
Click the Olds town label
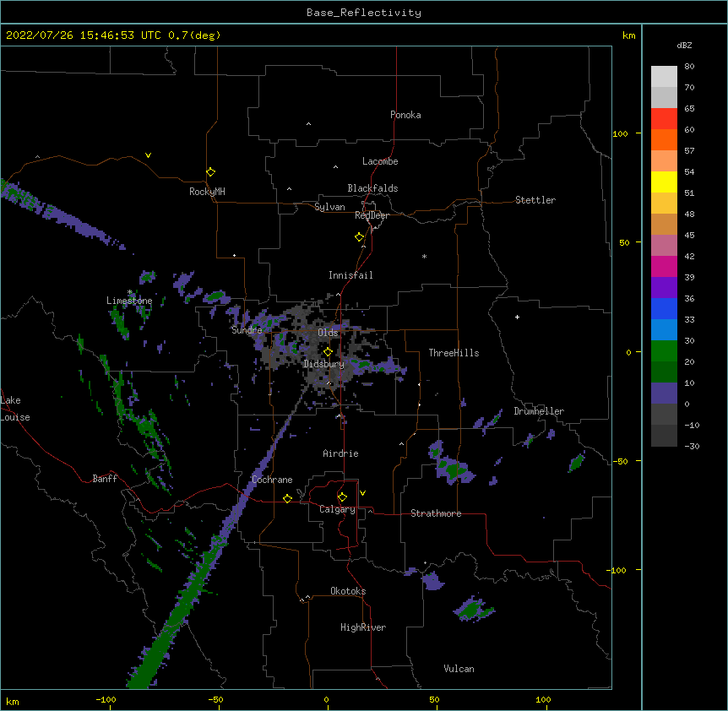(328, 333)
